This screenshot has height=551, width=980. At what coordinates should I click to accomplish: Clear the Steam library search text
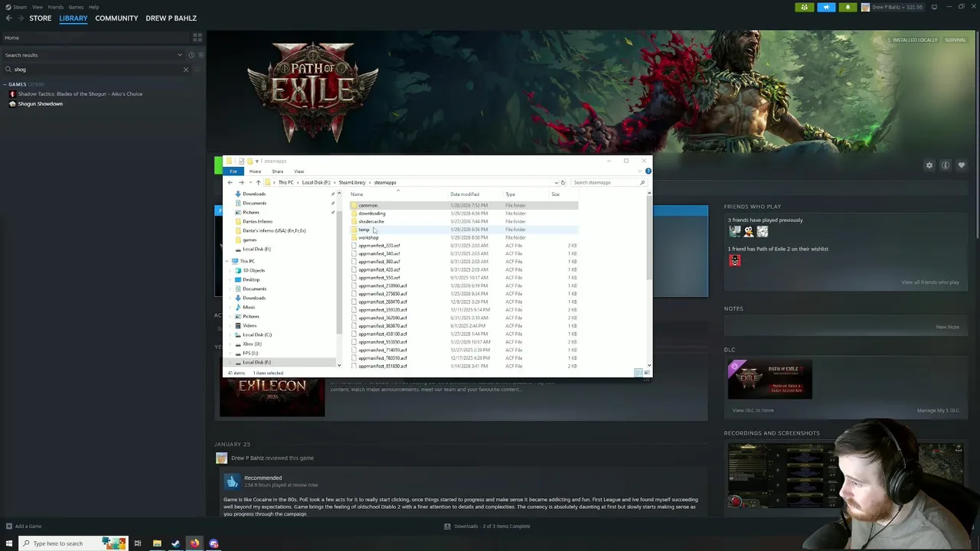(x=185, y=70)
